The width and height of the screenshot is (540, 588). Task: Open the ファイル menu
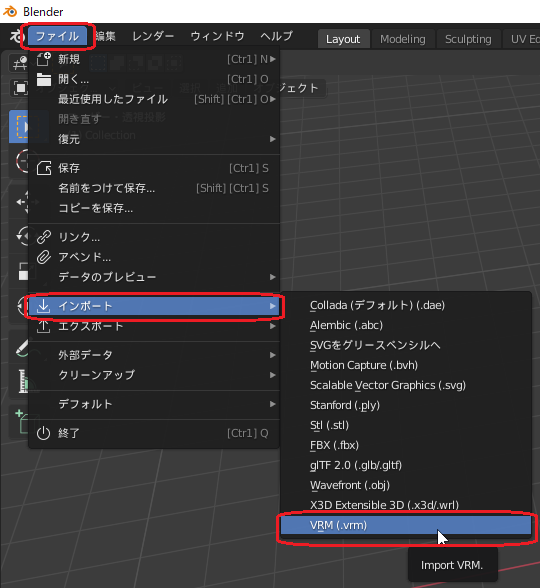(x=57, y=36)
